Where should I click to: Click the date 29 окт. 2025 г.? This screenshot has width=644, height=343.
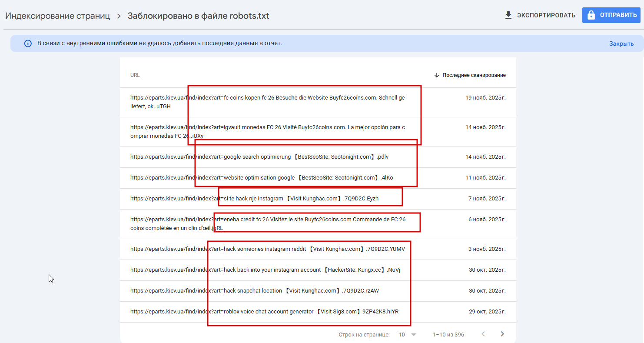tap(487, 312)
